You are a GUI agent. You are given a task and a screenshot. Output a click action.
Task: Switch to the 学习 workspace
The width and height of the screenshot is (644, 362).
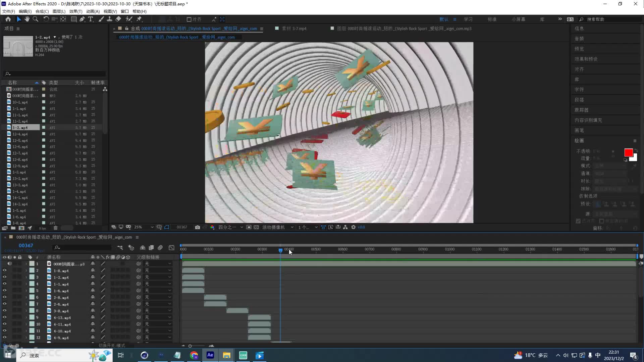(468, 19)
